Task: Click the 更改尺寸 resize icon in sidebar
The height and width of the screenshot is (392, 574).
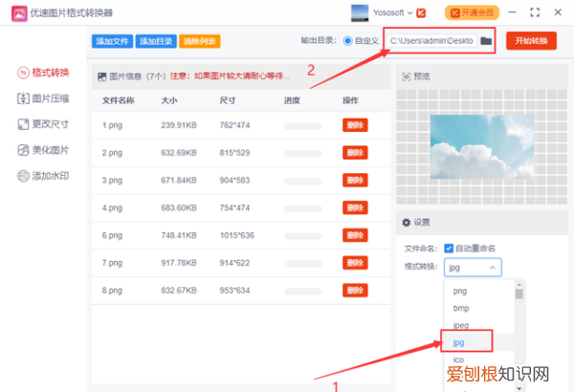Action: 23,124
